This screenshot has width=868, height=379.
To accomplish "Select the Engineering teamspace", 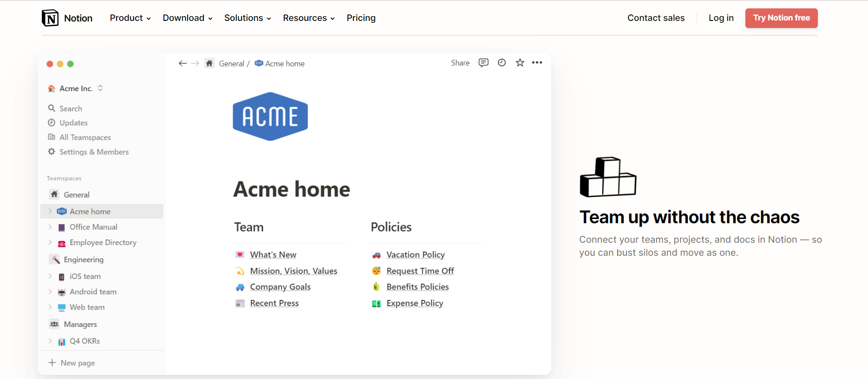I will click(x=77, y=259).
